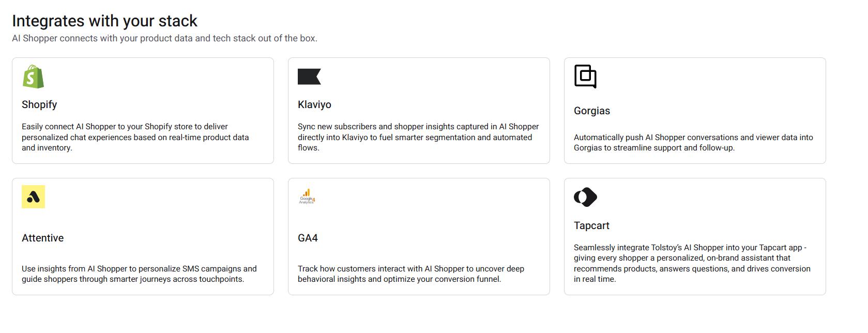868x333 pixels.
Task: Select the Tapcart integration card
Action: coord(695,236)
